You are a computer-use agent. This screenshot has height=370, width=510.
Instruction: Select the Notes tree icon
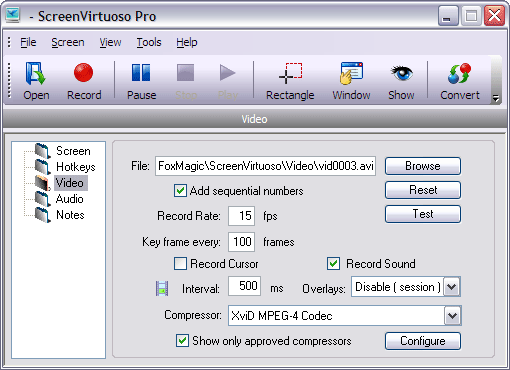click(43, 215)
